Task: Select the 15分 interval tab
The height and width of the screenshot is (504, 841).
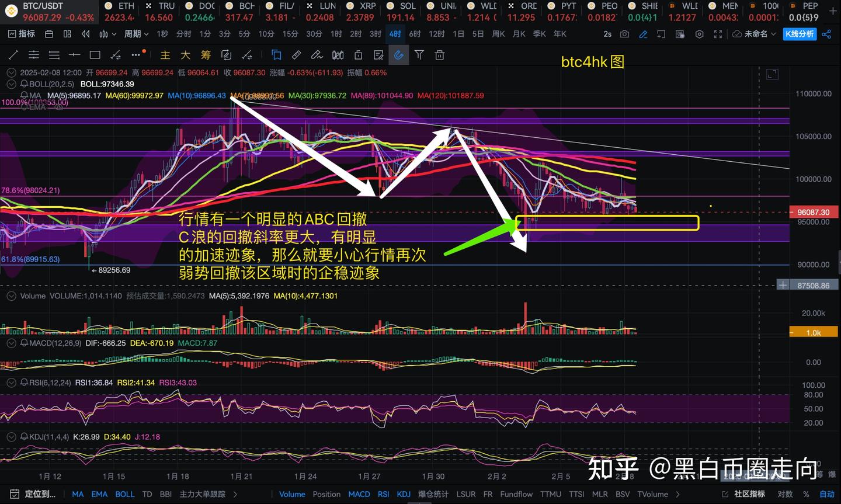Action: pyautogui.click(x=290, y=34)
